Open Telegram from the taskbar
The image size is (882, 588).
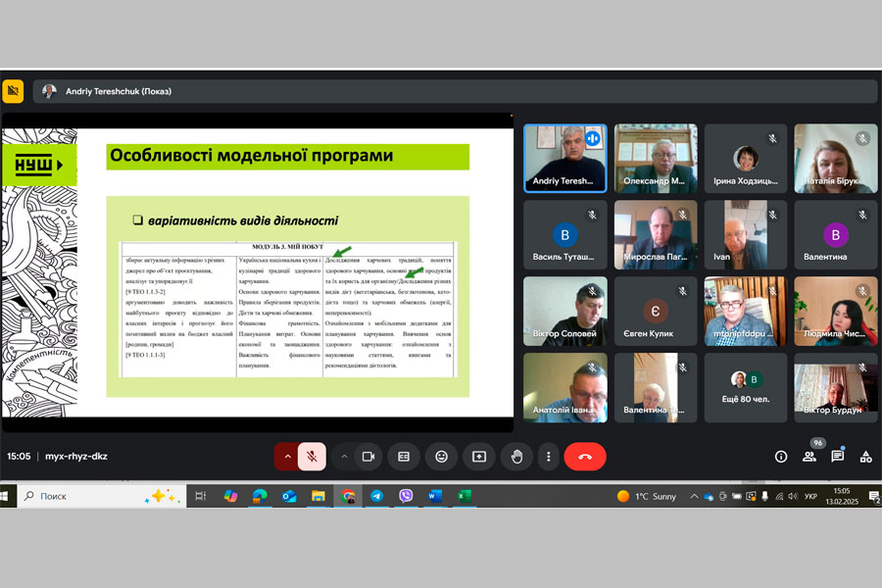click(x=377, y=496)
